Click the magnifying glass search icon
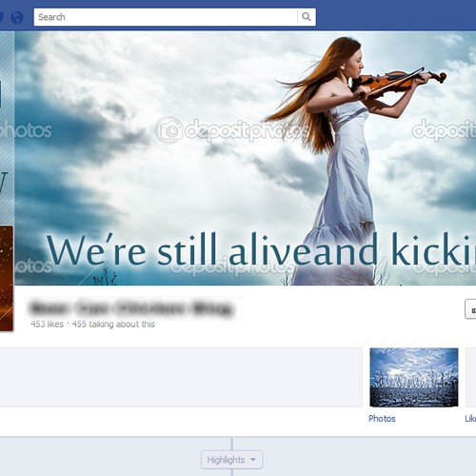 (307, 17)
